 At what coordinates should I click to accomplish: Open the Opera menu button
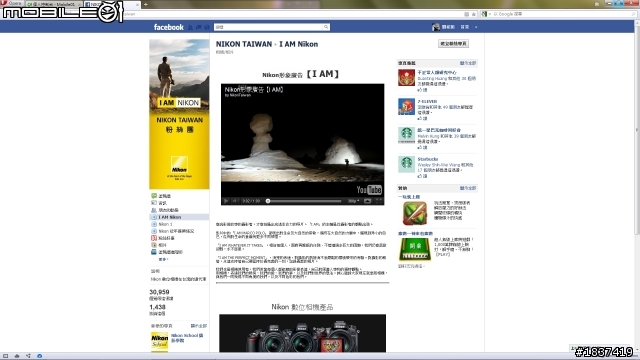point(11,3)
